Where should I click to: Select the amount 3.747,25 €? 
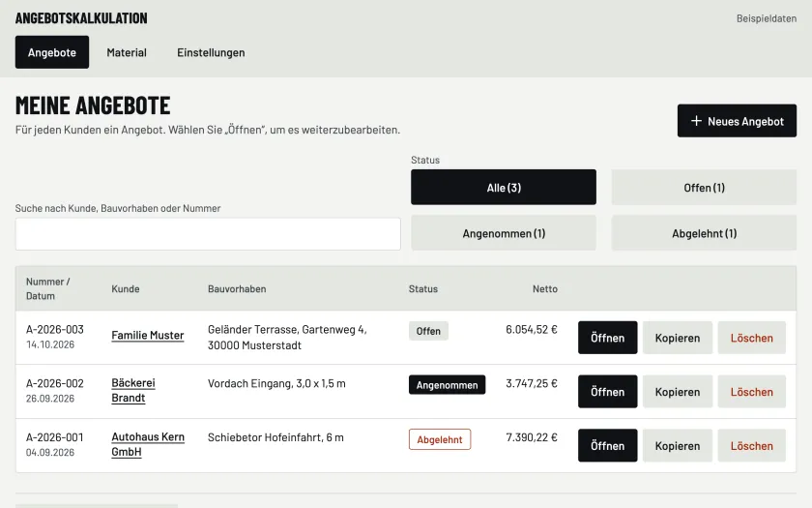pos(532,383)
